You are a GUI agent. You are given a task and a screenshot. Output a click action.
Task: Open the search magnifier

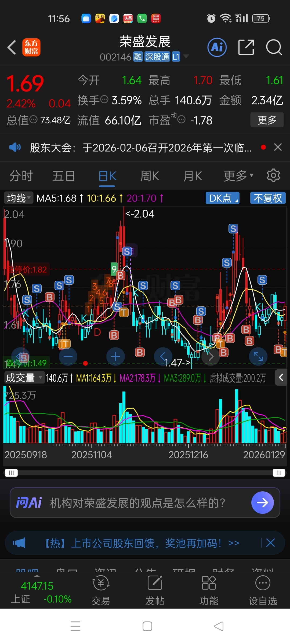pos(274,47)
